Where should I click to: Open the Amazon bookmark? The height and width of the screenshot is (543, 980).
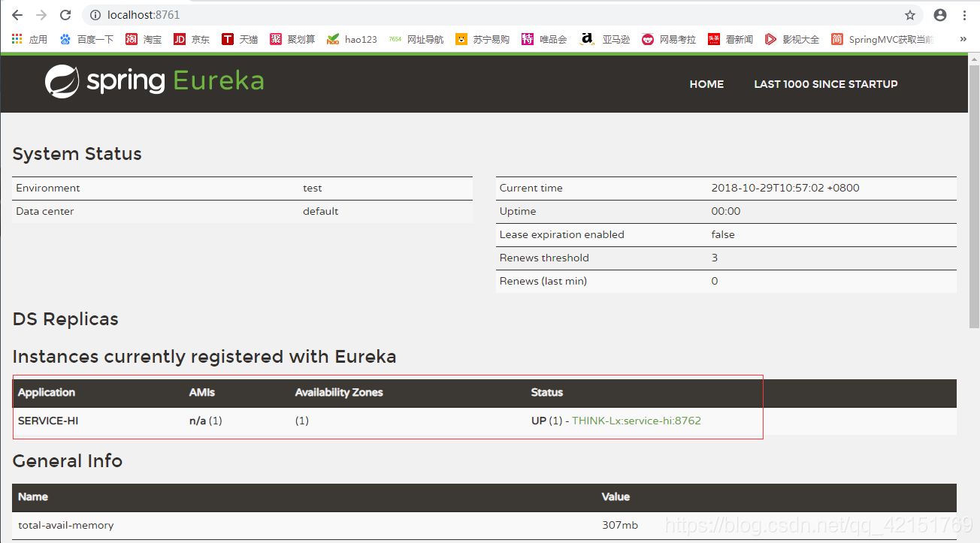[605, 39]
